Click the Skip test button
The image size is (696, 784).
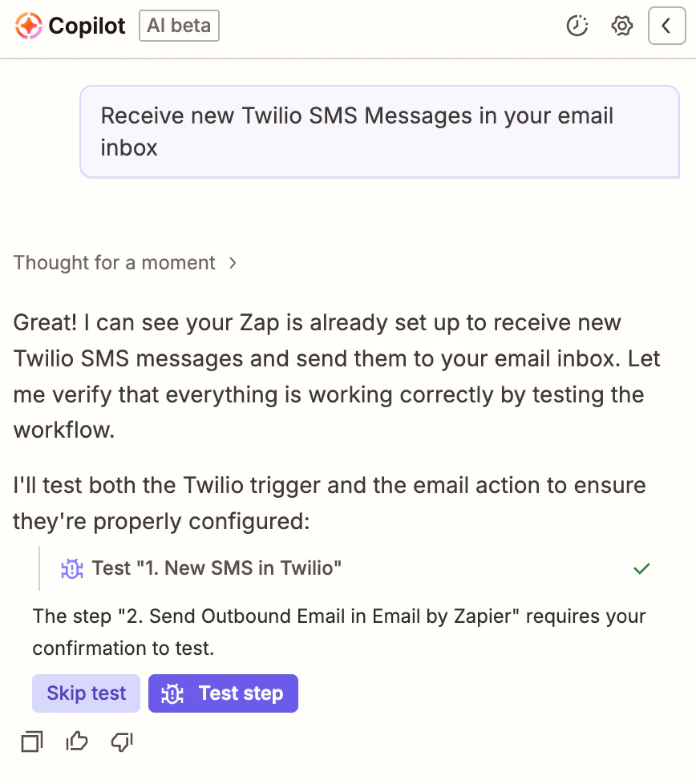(86, 693)
